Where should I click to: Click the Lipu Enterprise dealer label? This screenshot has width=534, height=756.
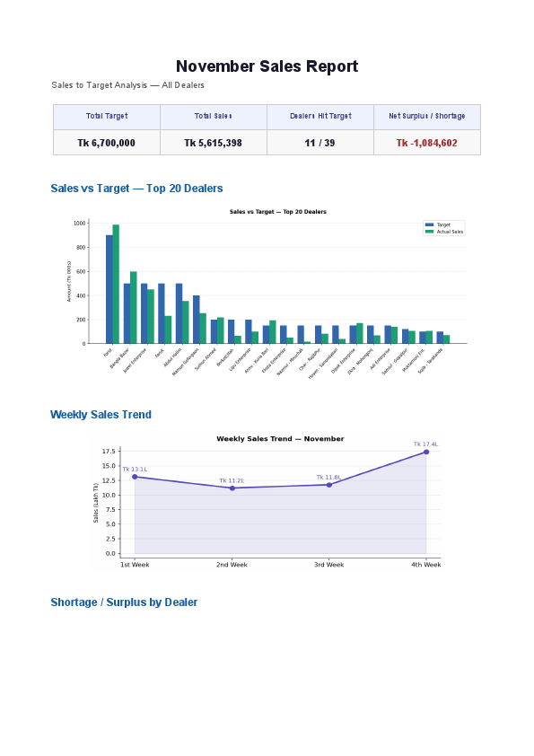[x=240, y=361]
